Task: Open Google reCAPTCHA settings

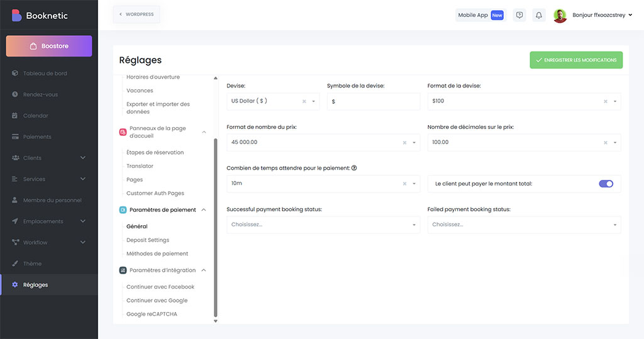Action: [x=152, y=314]
